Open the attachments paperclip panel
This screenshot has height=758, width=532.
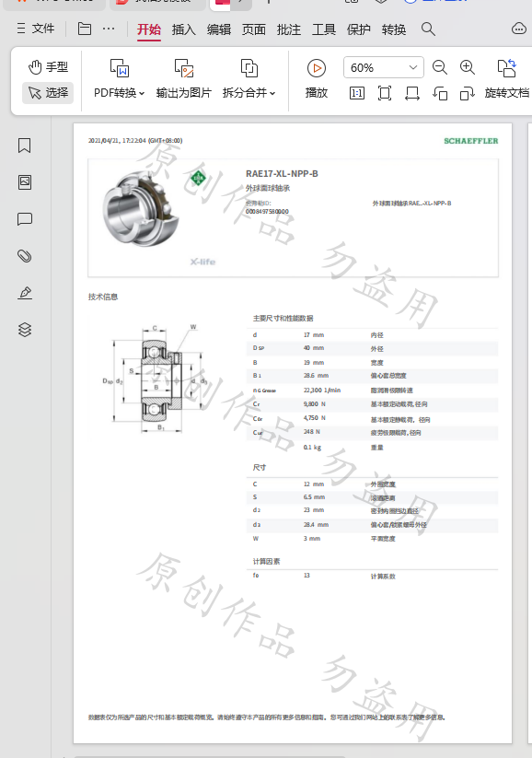pyautogui.click(x=25, y=256)
